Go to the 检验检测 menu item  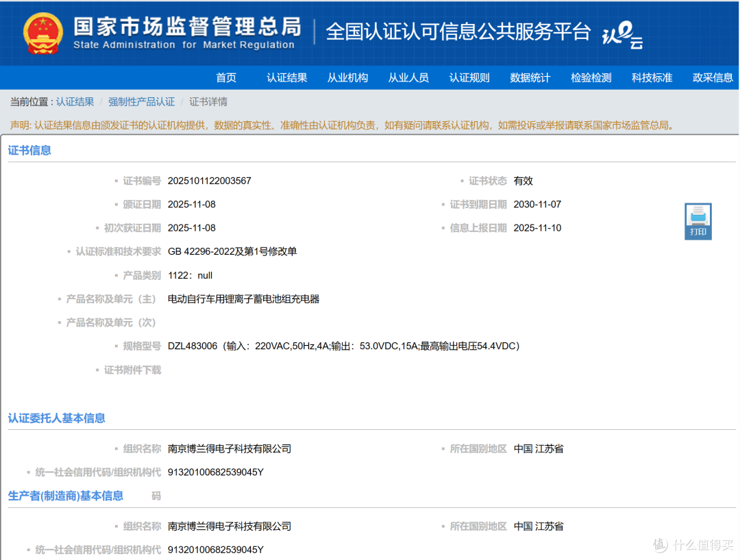point(591,78)
